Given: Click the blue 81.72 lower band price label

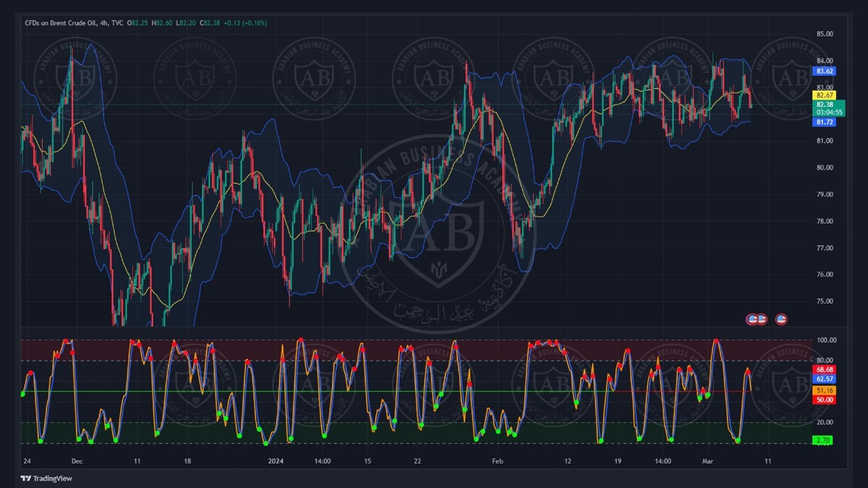Looking at the screenshot, I should click(x=825, y=122).
